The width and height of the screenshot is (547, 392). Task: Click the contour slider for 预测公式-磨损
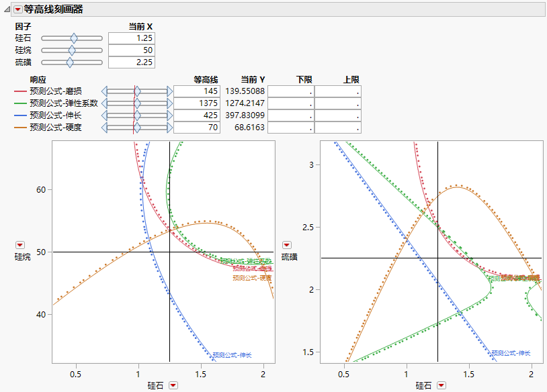click(x=138, y=91)
